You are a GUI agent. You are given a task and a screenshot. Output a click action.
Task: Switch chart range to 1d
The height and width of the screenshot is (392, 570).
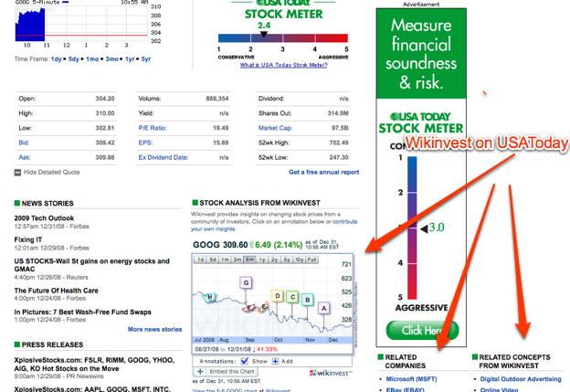pos(200,260)
